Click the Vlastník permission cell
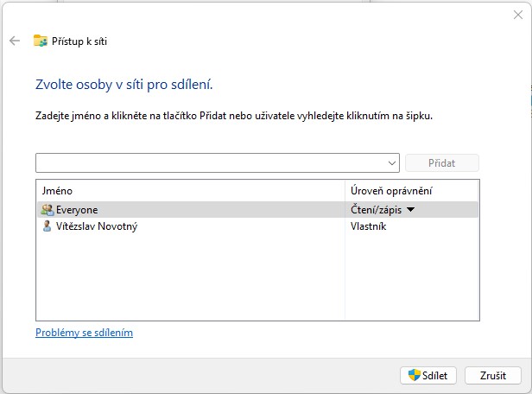Viewport: 532px width, 394px height. 368,226
